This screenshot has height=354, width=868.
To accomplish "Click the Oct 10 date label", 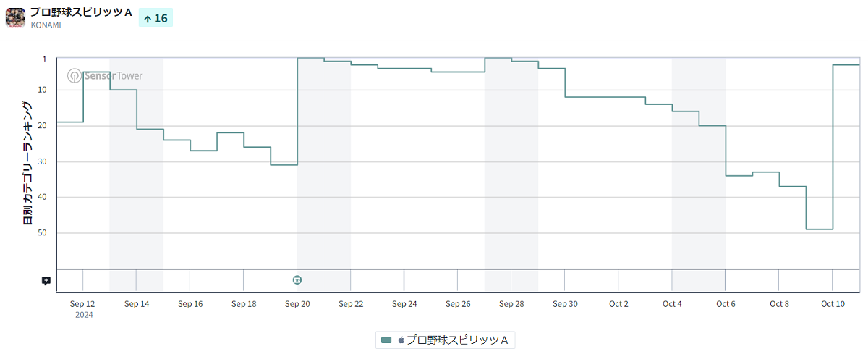I will click(833, 304).
